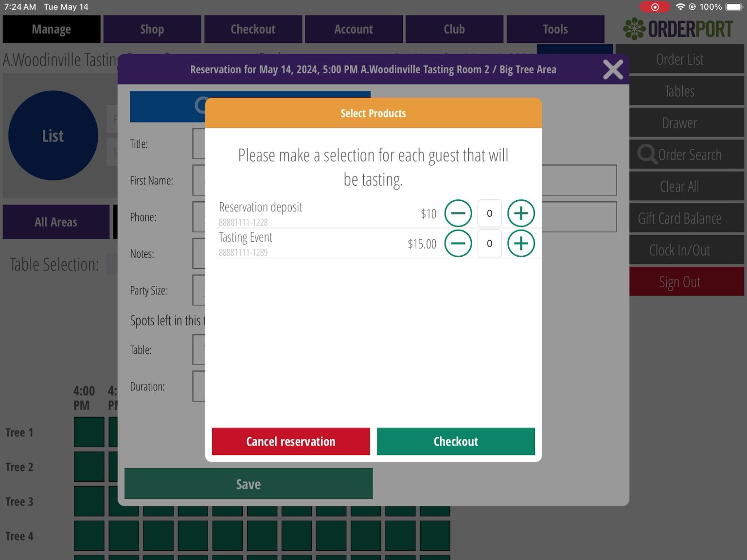
Task: Open Clock In/Out
Action: tap(679, 250)
